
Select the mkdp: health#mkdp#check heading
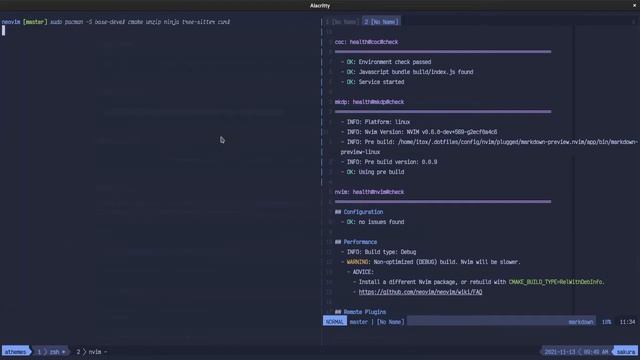point(369,102)
